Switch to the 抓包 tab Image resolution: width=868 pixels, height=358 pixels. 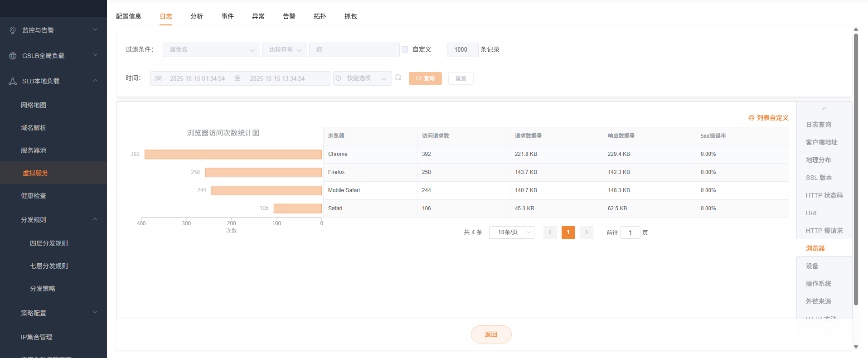tap(350, 16)
